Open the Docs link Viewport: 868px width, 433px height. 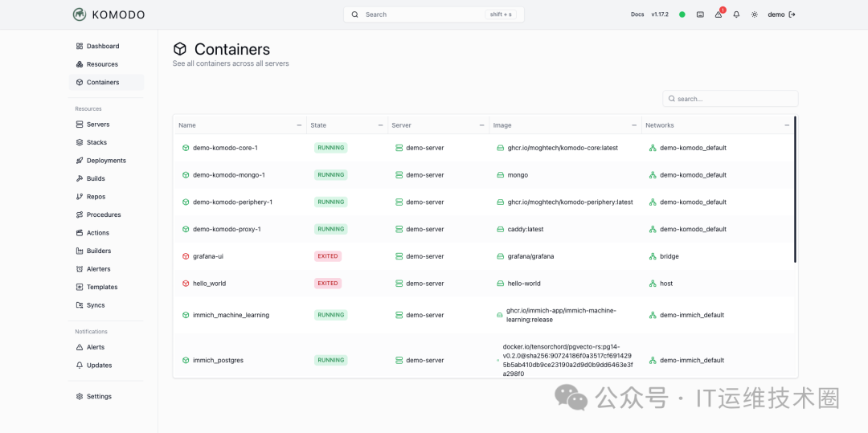(x=637, y=14)
